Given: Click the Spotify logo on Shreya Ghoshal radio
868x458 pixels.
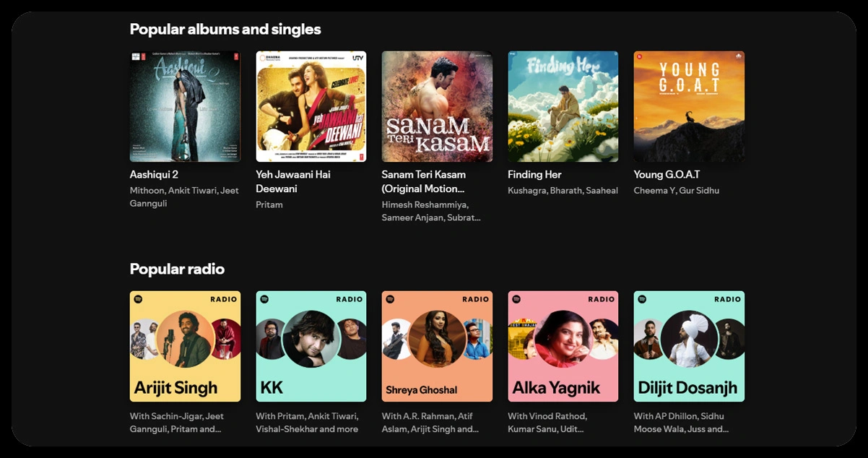Looking at the screenshot, I should (390, 299).
